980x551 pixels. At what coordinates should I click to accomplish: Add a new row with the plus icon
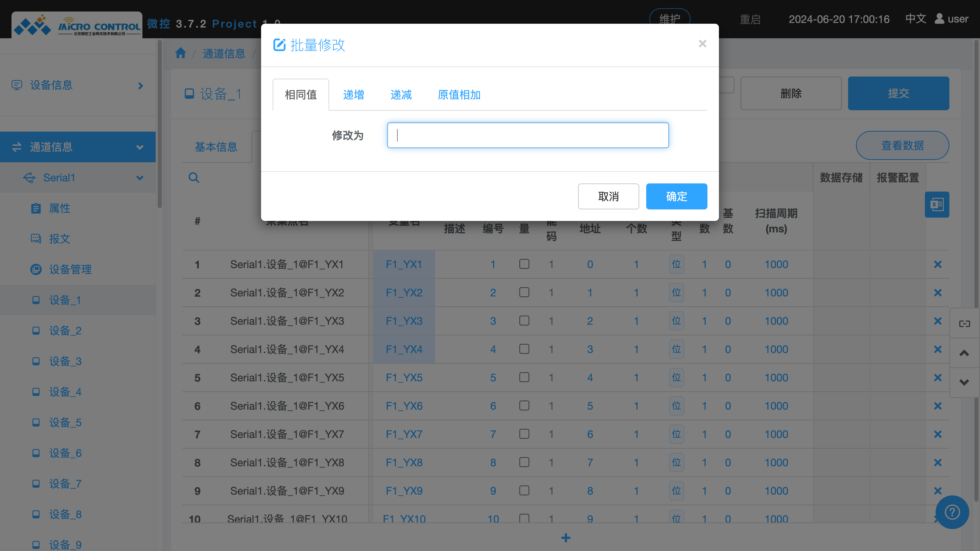(x=566, y=537)
